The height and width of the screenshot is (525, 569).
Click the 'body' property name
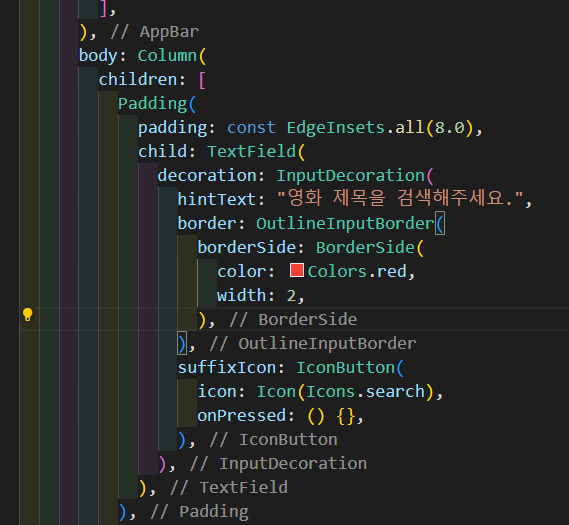[x=98, y=56]
